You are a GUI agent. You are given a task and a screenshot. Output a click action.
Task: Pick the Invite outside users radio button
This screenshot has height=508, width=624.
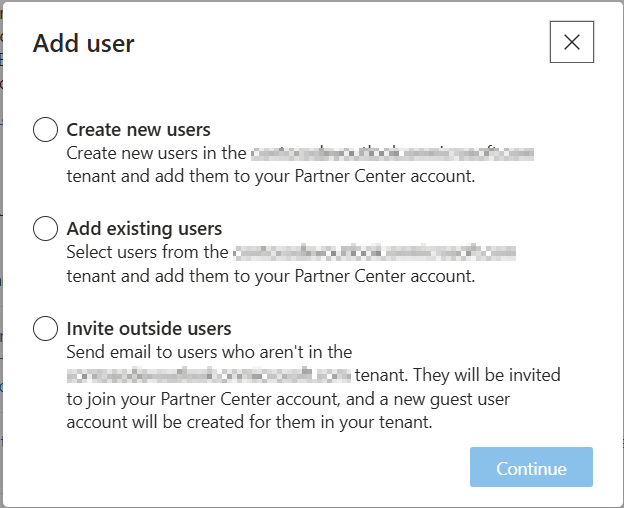[45, 328]
